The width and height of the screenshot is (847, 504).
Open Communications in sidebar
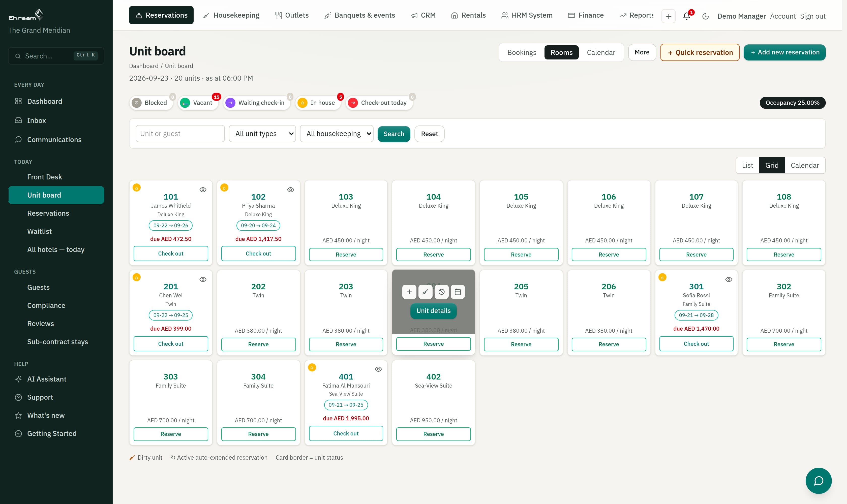tap(56, 140)
